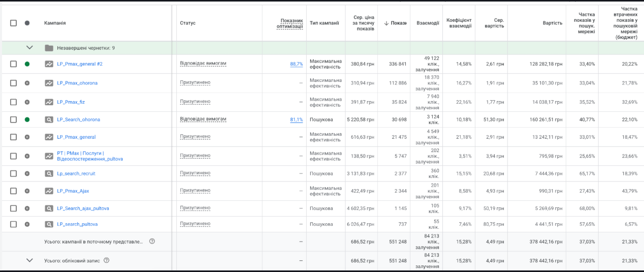The image size is (644, 272).
Task: Check LP_Search_ajax_pultova row checkbox
Action: (x=13, y=208)
